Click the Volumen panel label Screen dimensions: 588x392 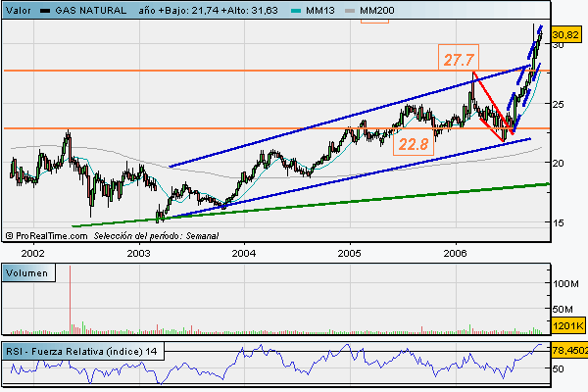coord(27,273)
